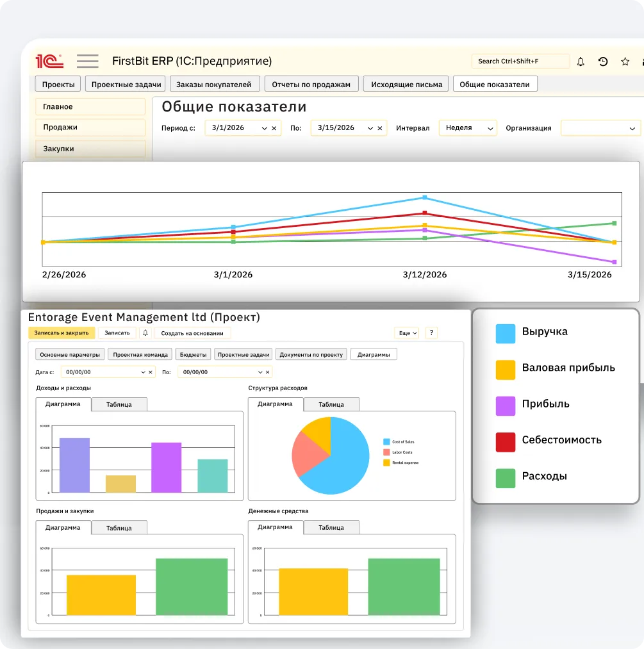
Task: Click the Записать button
Action: click(x=117, y=333)
